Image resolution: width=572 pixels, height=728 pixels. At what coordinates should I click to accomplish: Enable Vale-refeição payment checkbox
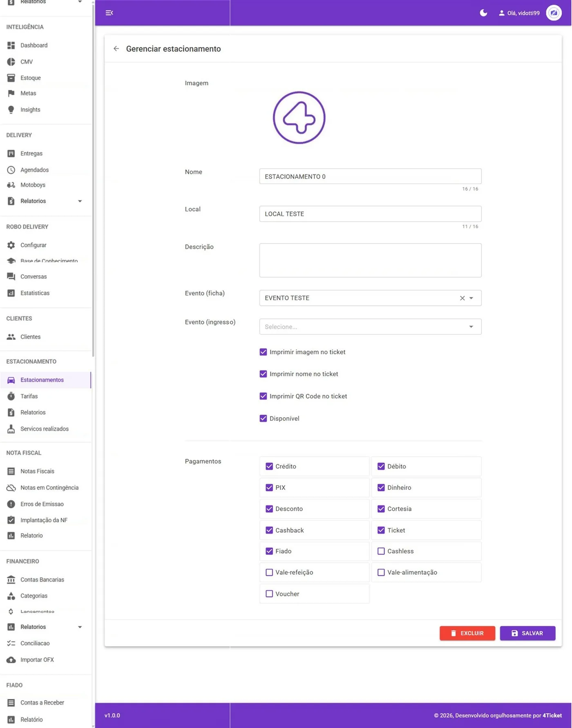269,572
